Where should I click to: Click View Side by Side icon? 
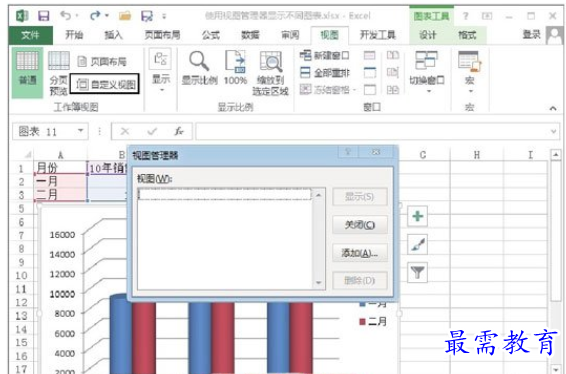393,56
